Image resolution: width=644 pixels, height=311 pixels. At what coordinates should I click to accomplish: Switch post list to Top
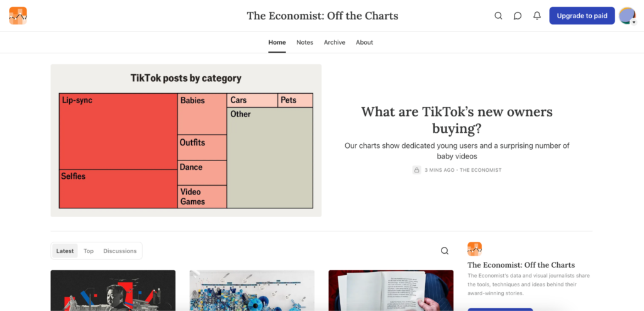89,251
